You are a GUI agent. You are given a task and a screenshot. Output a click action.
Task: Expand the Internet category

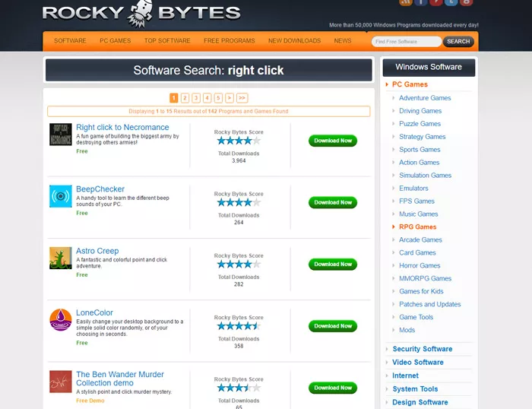click(x=405, y=376)
